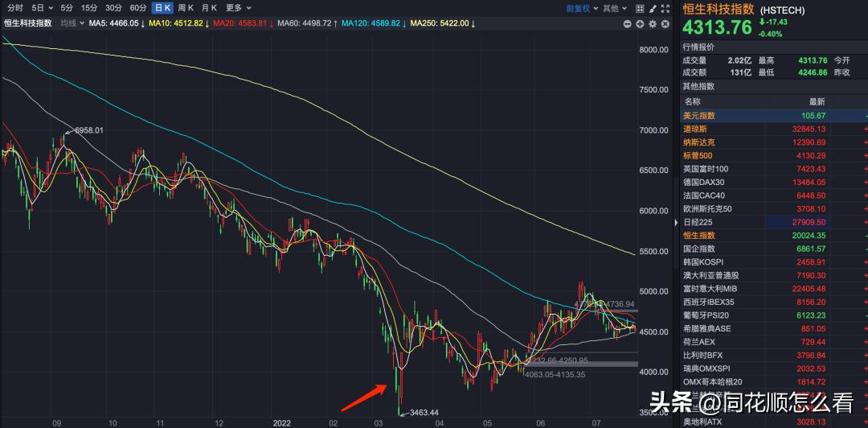The height and width of the screenshot is (428, 868).
Task: Switch to the 5分 period tab
Action: [x=67, y=8]
